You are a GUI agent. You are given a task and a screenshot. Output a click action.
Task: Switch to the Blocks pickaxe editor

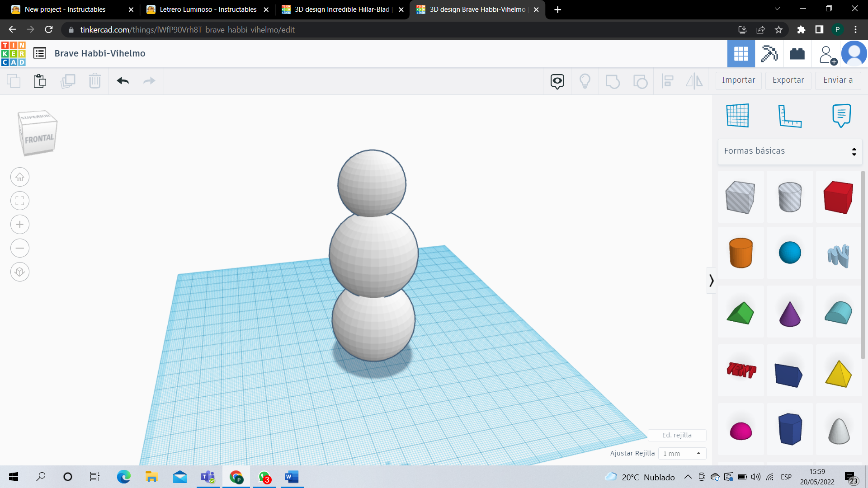point(769,54)
